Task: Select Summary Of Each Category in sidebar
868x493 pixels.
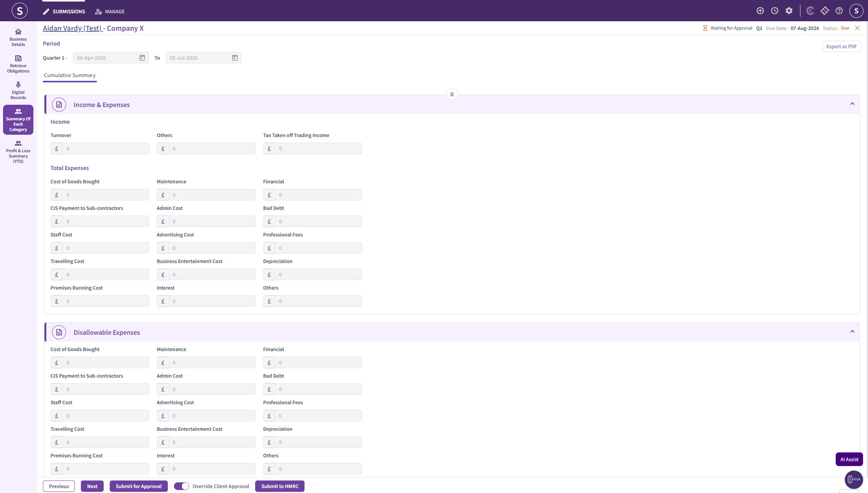Action: 18,120
